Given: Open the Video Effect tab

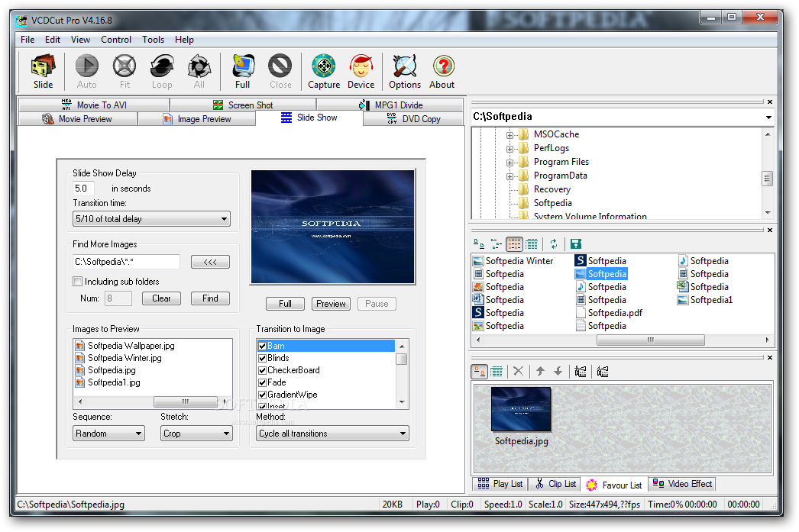Looking at the screenshot, I should coord(682,484).
